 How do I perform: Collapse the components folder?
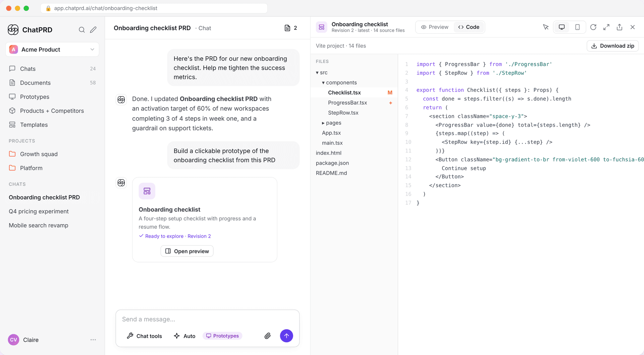[339, 82]
